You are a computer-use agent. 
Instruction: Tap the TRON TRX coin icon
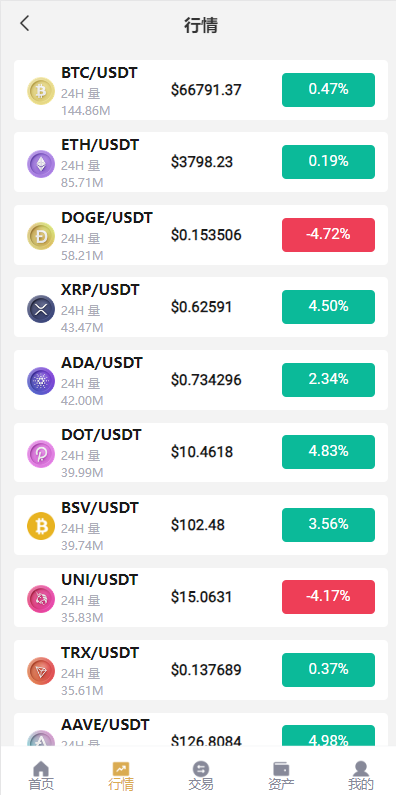[x=41, y=671]
